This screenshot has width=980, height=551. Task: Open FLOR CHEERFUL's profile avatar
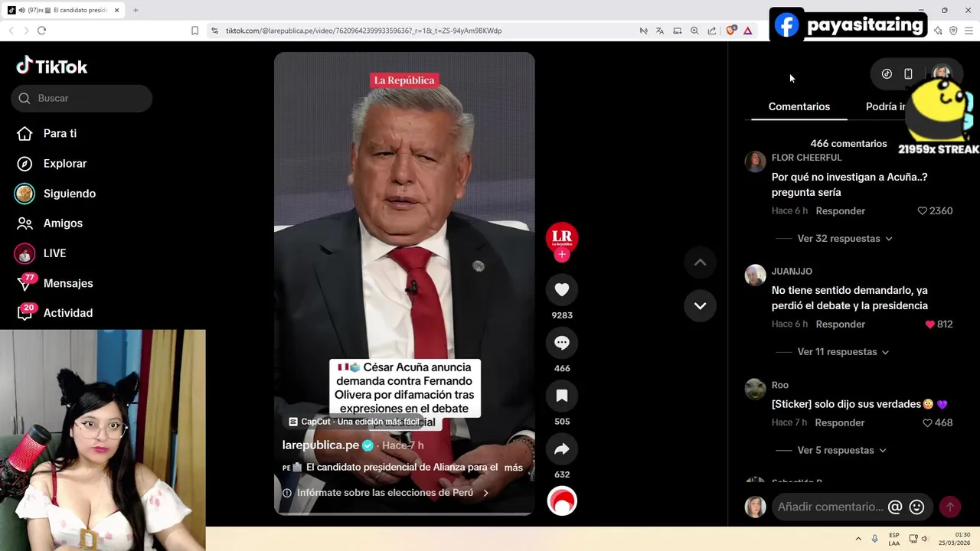click(x=756, y=161)
